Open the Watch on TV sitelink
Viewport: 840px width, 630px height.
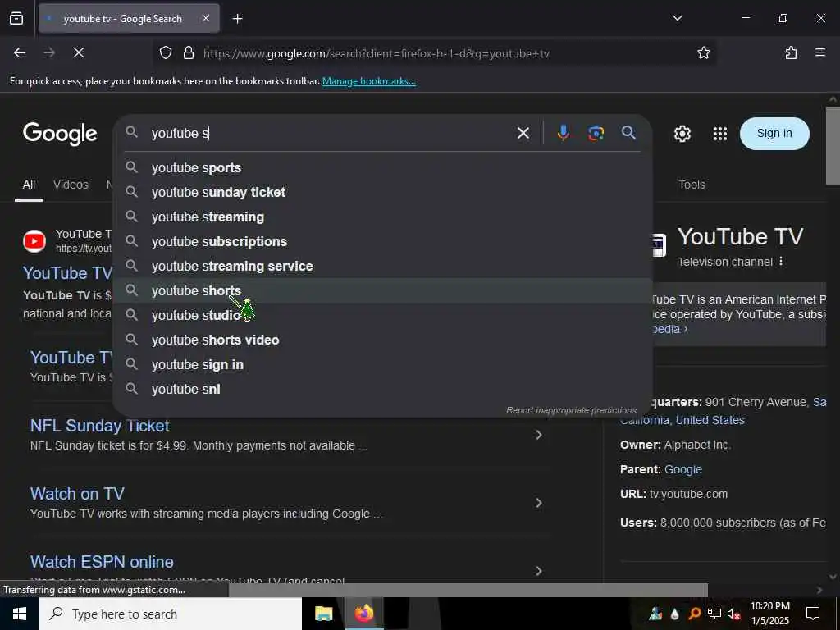click(x=77, y=494)
